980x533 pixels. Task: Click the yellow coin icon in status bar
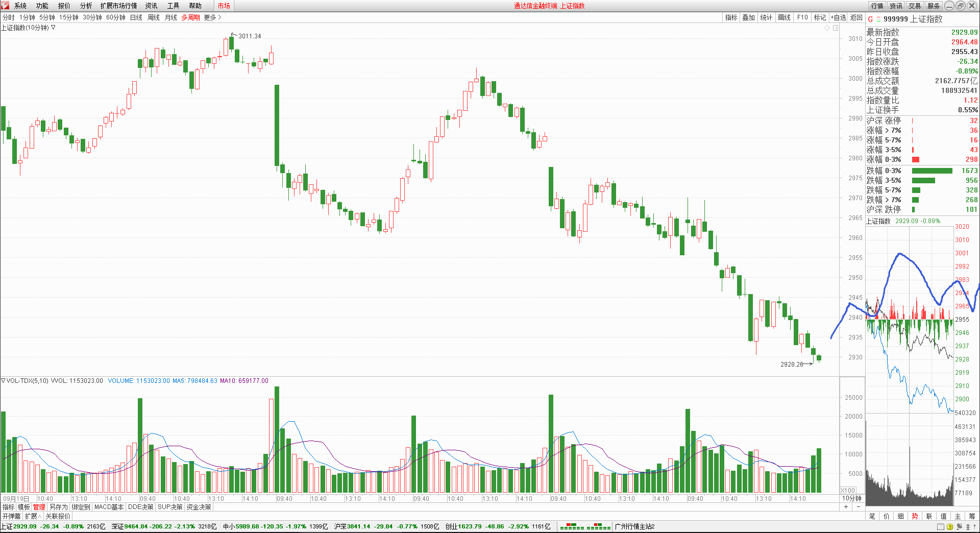click(949, 527)
